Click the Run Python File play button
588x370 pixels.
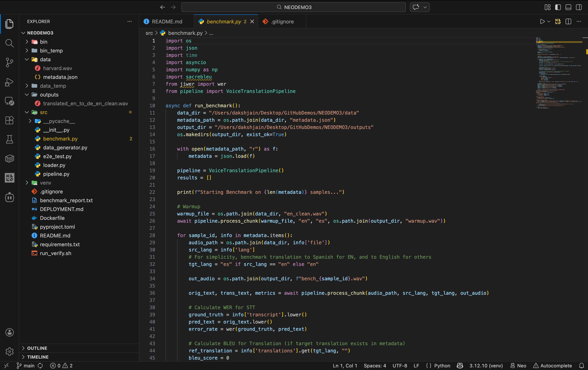click(542, 21)
